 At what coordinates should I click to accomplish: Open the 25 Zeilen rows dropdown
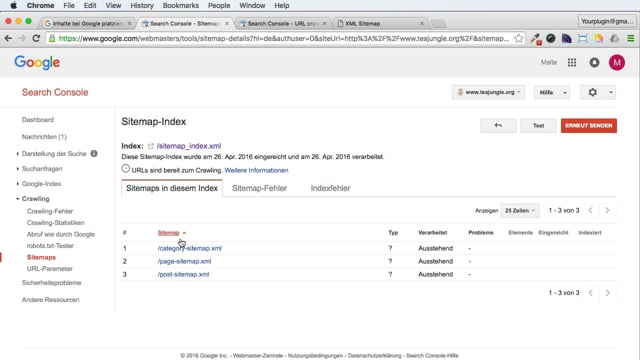coord(520,211)
